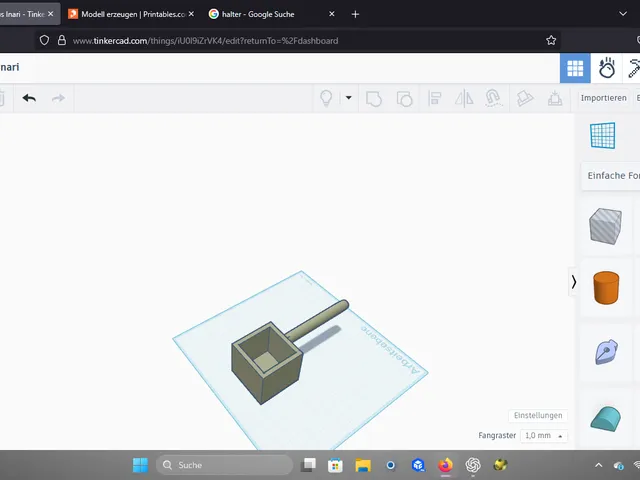Show hidden system tray icons
Screen dimensions: 640x480
(x=598, y=465)
